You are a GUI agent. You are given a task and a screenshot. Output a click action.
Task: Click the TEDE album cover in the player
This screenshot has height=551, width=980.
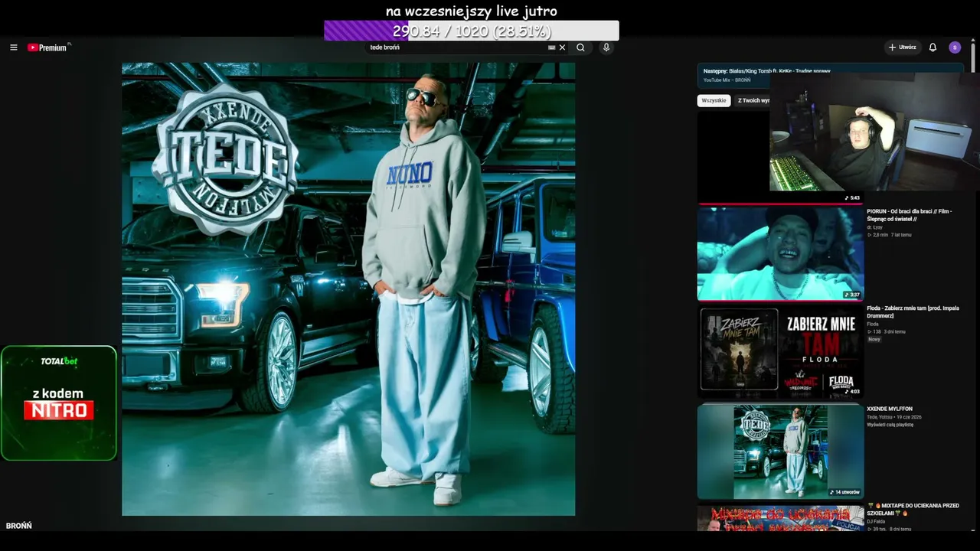coord(348,289)
